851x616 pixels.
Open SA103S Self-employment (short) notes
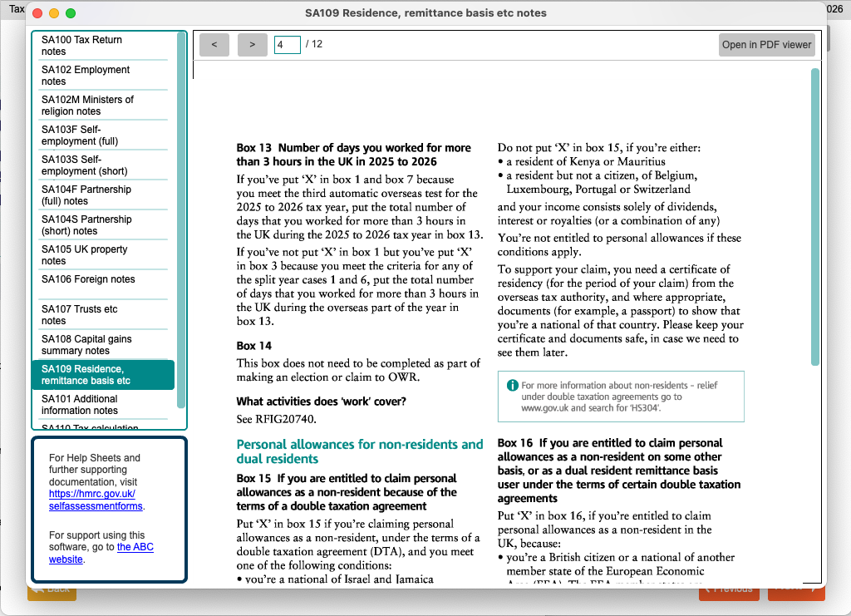[x=103, y=165]
